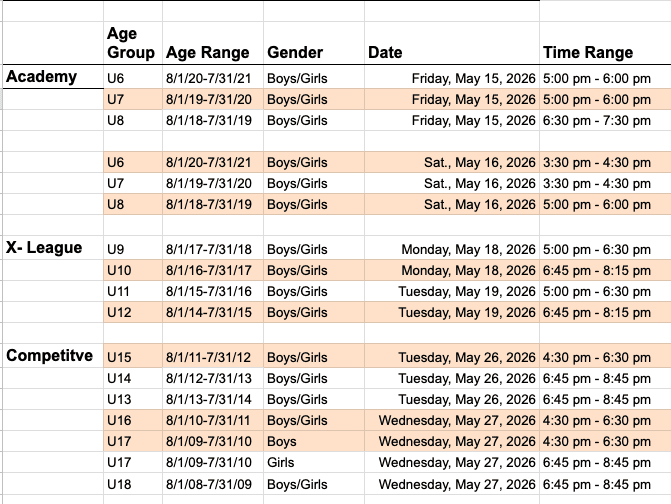Select the U18 age group cell
Screen dimensions: 671x504
click(121, 485)
